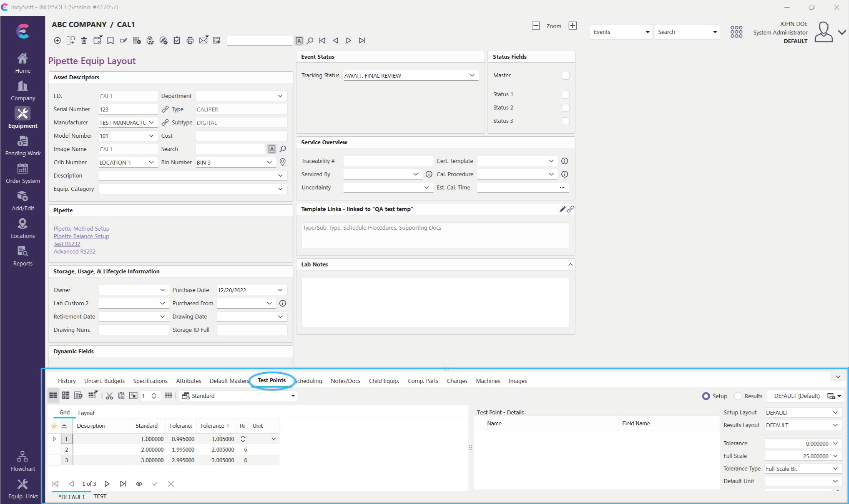This screenshot has height=504, width=849.
Task: Click the Serial Number input field
Action: point(128,109)
